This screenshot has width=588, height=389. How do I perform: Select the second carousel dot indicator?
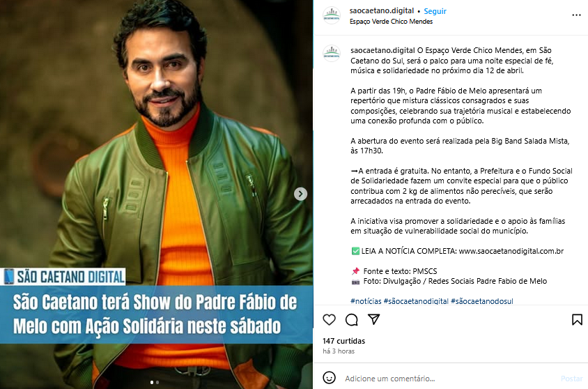tap(157, 382)
